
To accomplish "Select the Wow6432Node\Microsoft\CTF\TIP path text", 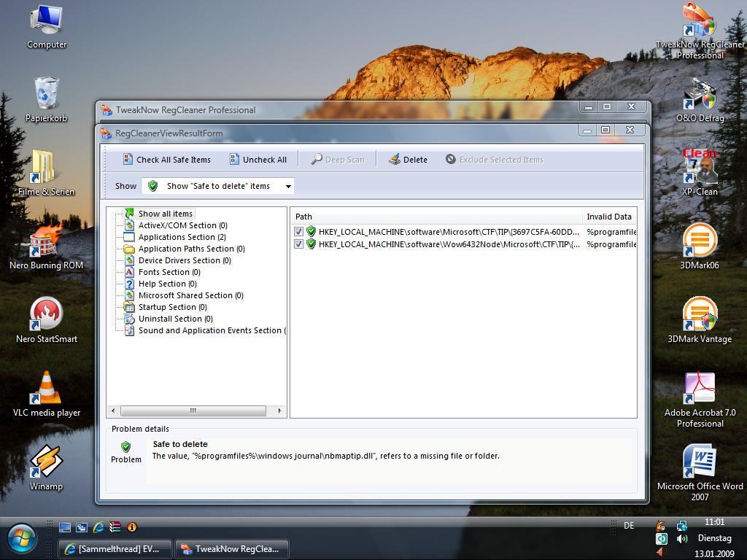I will click(449, 244).
